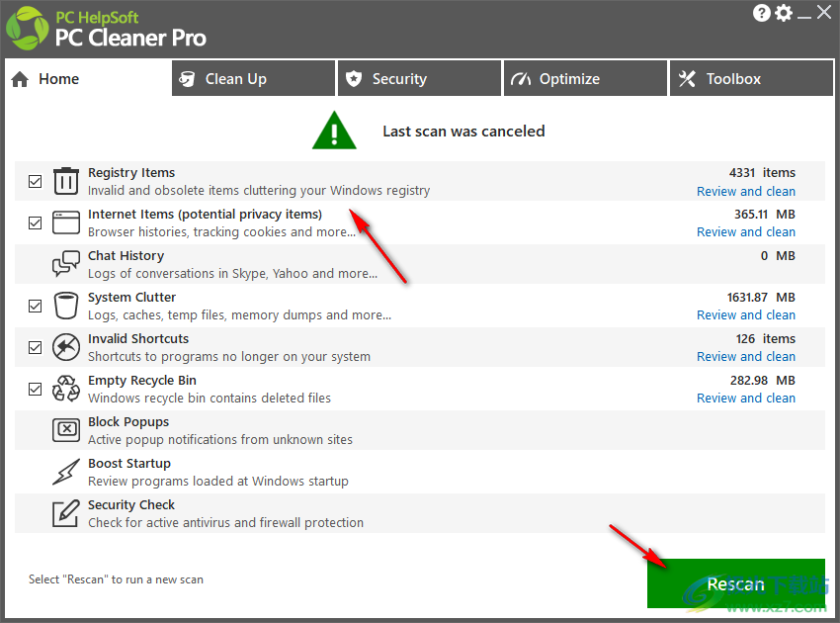Open the Security tab
This screenshot has height=623, width=840.
pyautogui.click(x=419, y=78)
